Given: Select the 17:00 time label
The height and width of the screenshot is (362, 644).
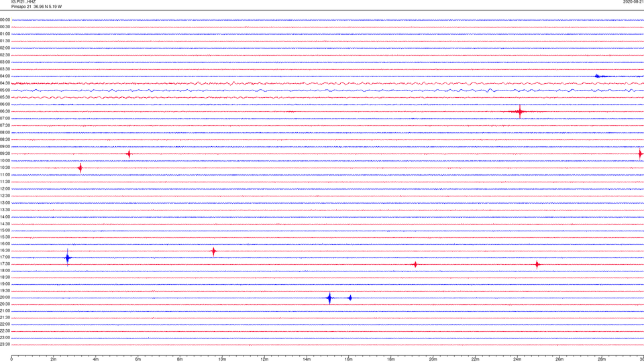Looking at the screenshot, I should [x=5, y=257].
